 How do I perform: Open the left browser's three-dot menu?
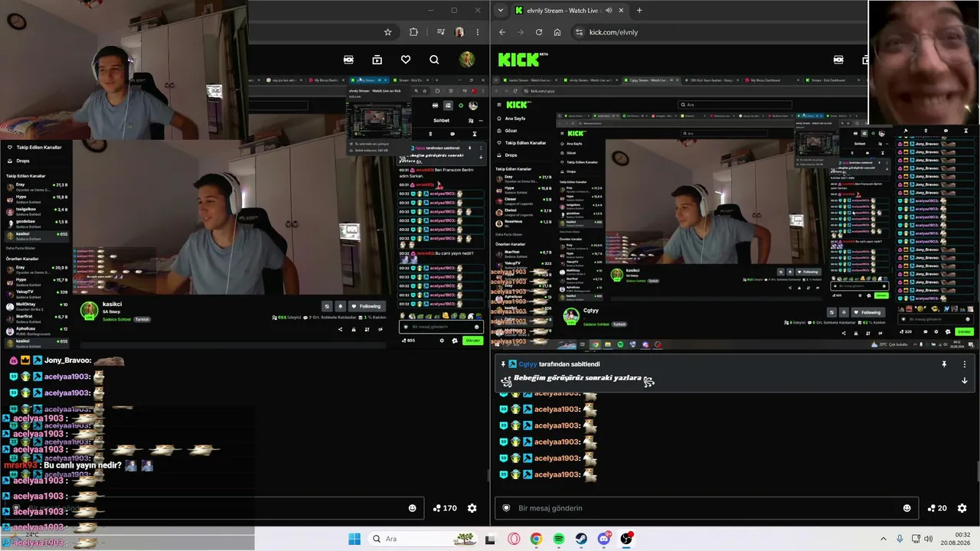pyautogui.click(x=478, y=32)
